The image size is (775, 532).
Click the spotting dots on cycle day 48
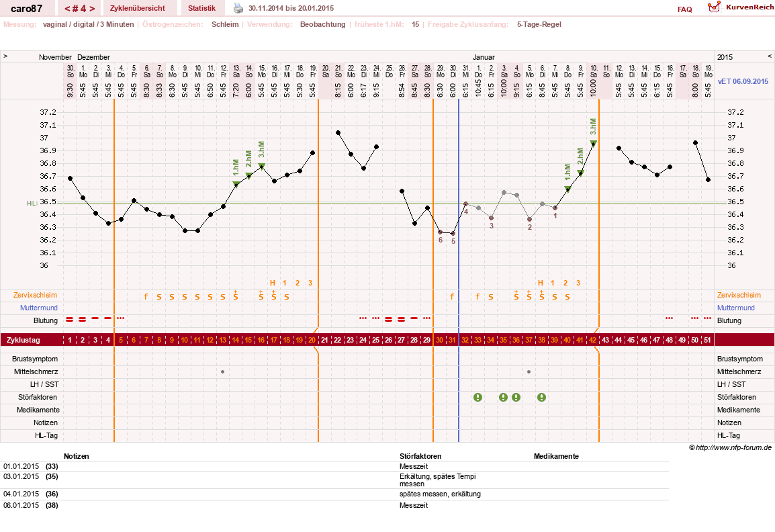[x=670, y=318]
